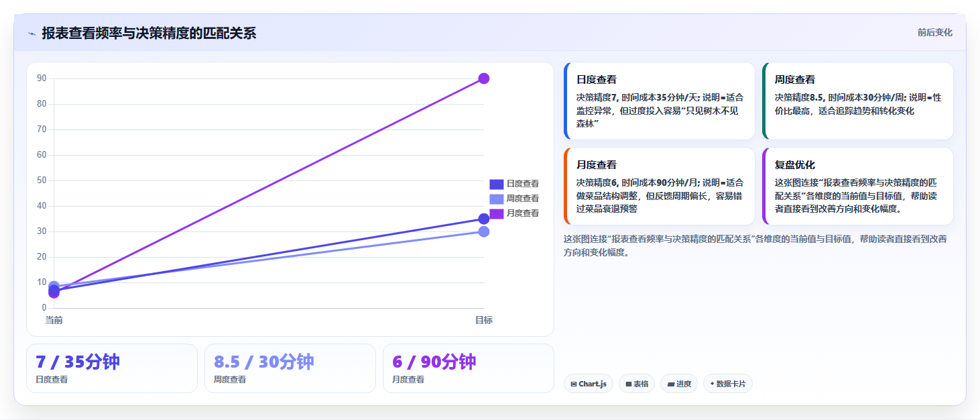Click 日度查看 legend label
980x420 pixels.
coord(523,184)
